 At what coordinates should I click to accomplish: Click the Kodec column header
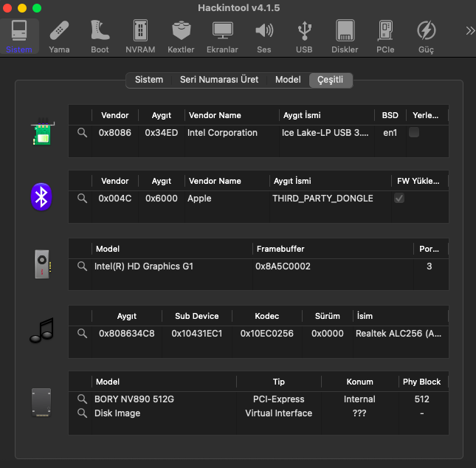tap(267, 316)
